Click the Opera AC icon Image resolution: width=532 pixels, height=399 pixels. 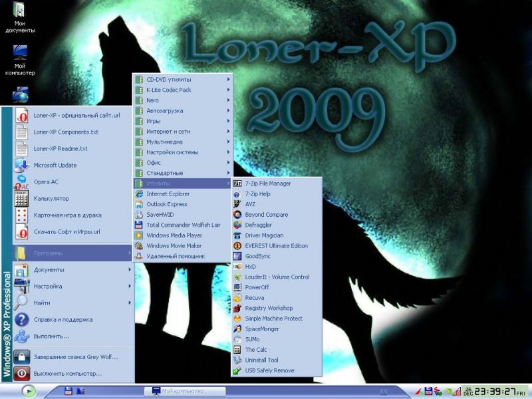pyautogui.click(x=21, y=182)
